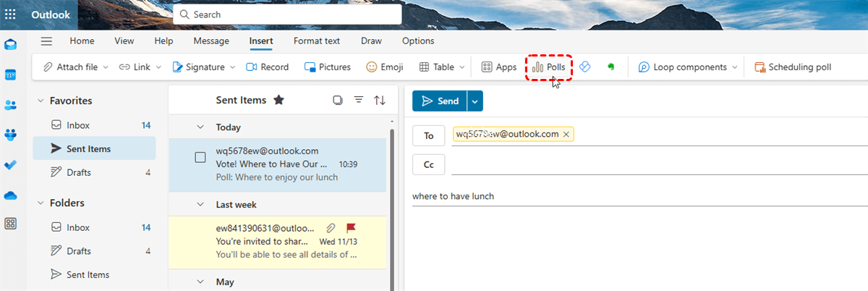Open Groups icon in the left rail

coord(11,135)
